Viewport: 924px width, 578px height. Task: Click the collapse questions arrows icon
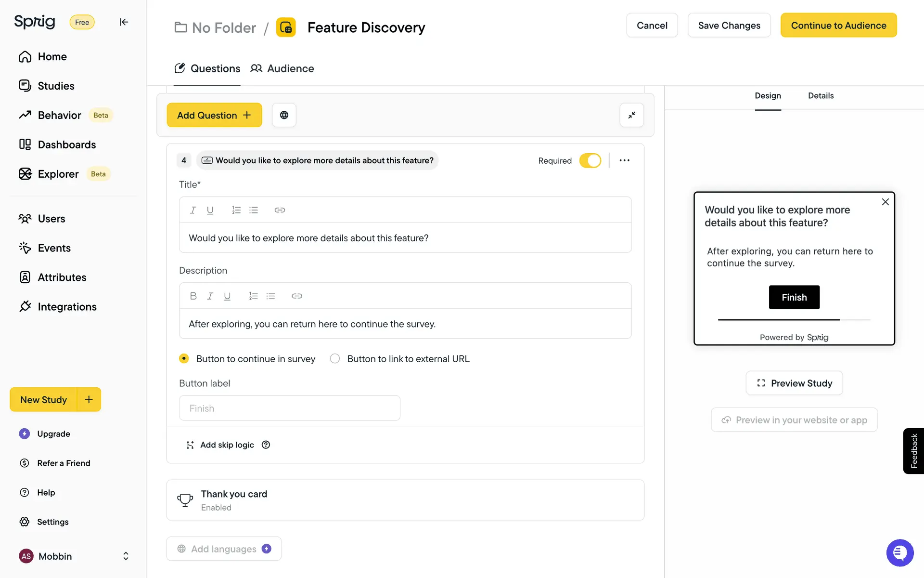(x=631, y=115)
